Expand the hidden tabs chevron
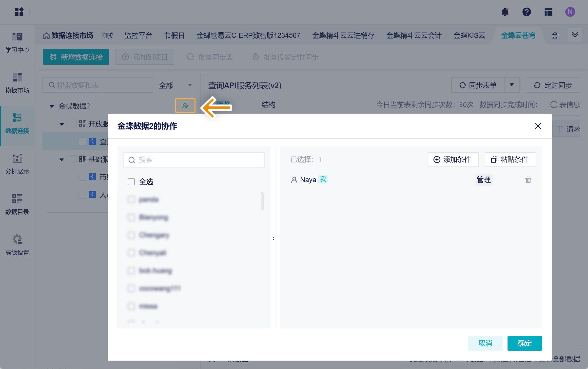The width and height of the screenshot is (588, 369). tap(575, 35)
